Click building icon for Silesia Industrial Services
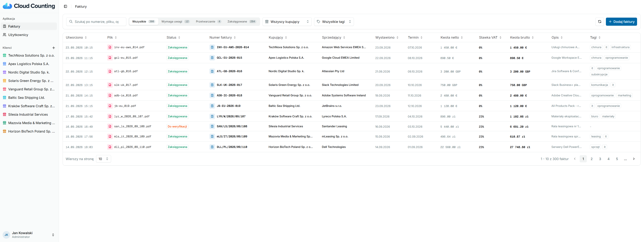 5,114
